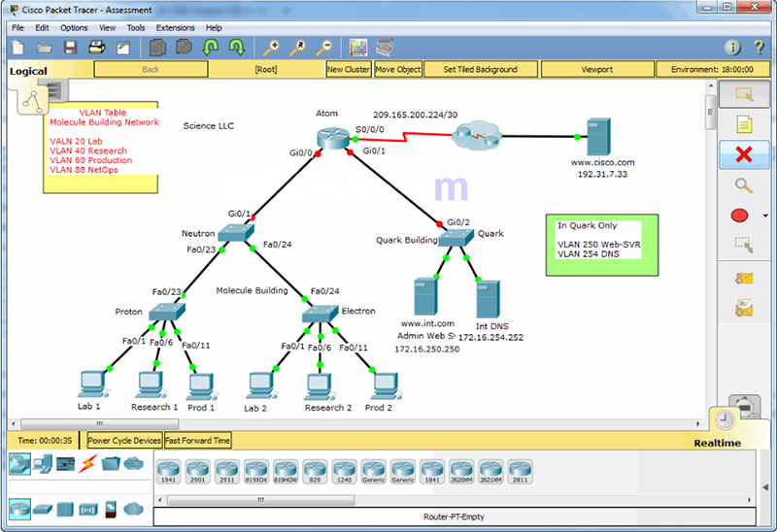Select the Electron switch

point(321,314)
